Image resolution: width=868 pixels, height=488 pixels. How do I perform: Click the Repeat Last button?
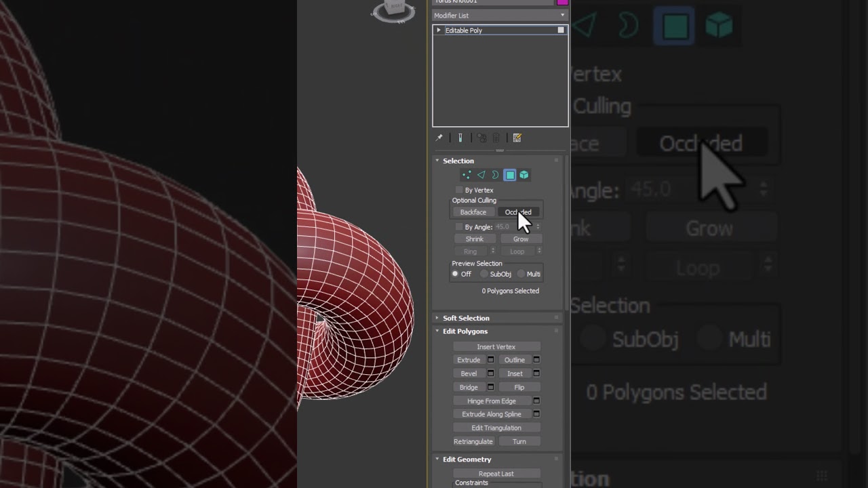(496, 474)
